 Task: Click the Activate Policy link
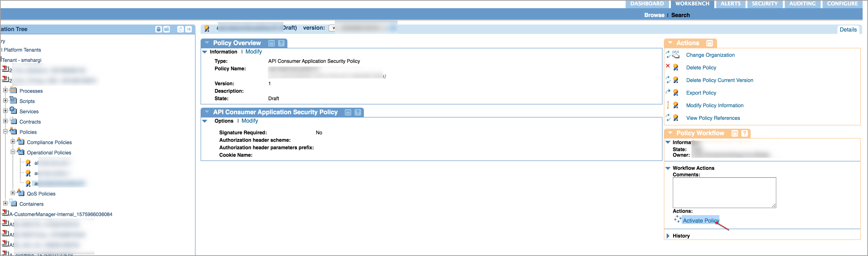click(701, 220)
